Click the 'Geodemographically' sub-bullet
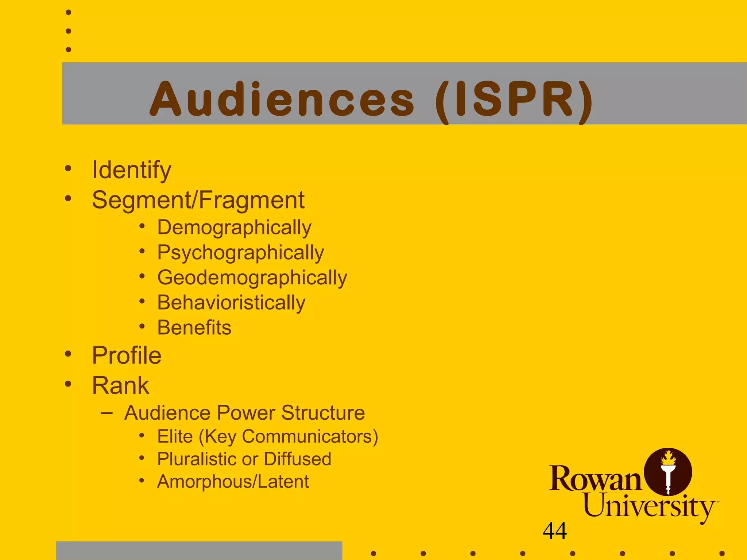The width and height of the screenshot is (747, 560). (252, 278)
